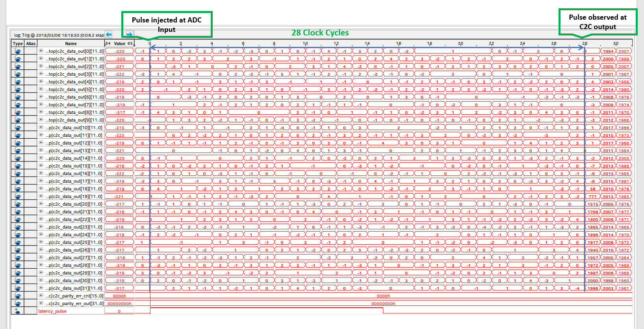This screenshot has height=329, width=644.
Task: Select the c2c_data_out[23][11..0] signal name
Action: [74, 227]
